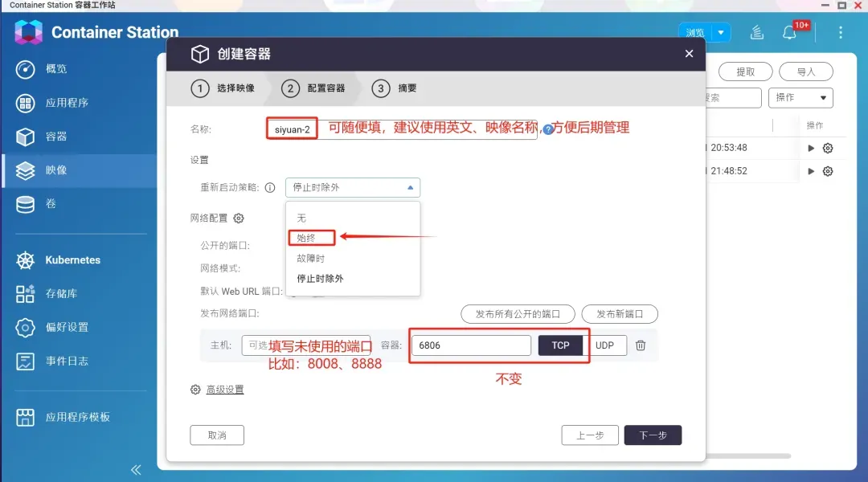Click the help icon beside the name field
The height and width of the screenshot is (482, 868).
coord(548,129)
